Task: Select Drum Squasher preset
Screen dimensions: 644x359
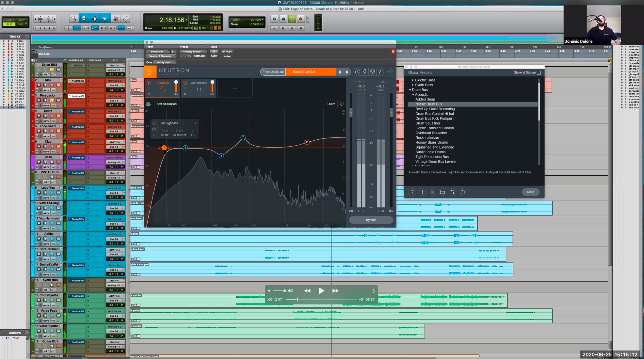Action: [x=428, y=123]
